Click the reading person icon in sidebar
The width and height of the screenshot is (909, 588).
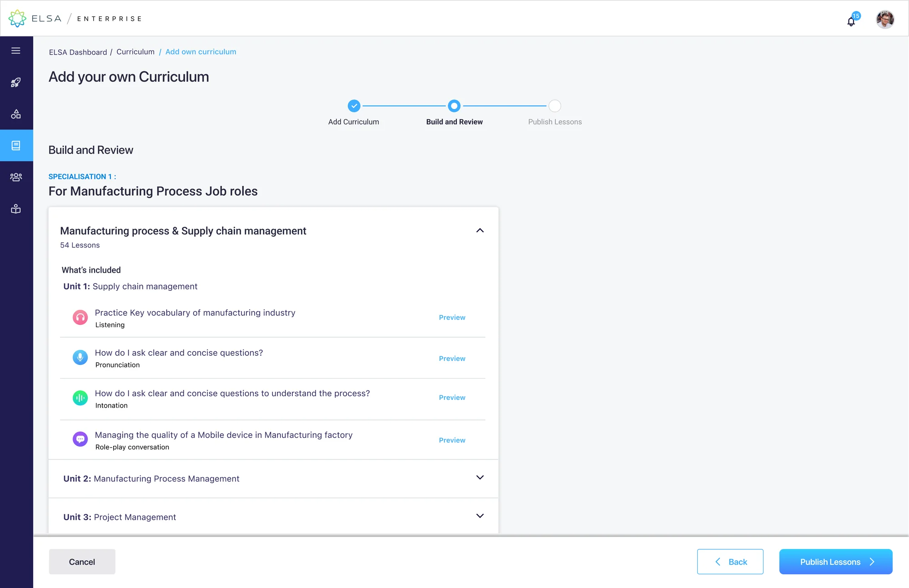16,209
